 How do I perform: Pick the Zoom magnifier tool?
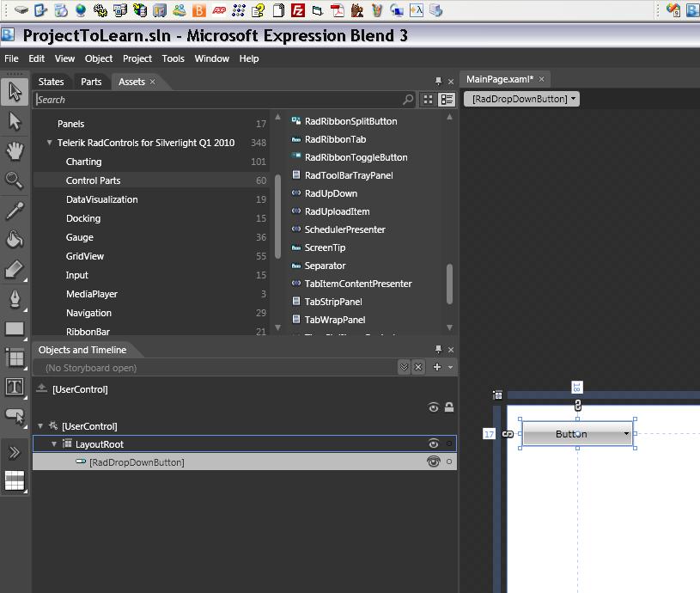pos(15,180)
